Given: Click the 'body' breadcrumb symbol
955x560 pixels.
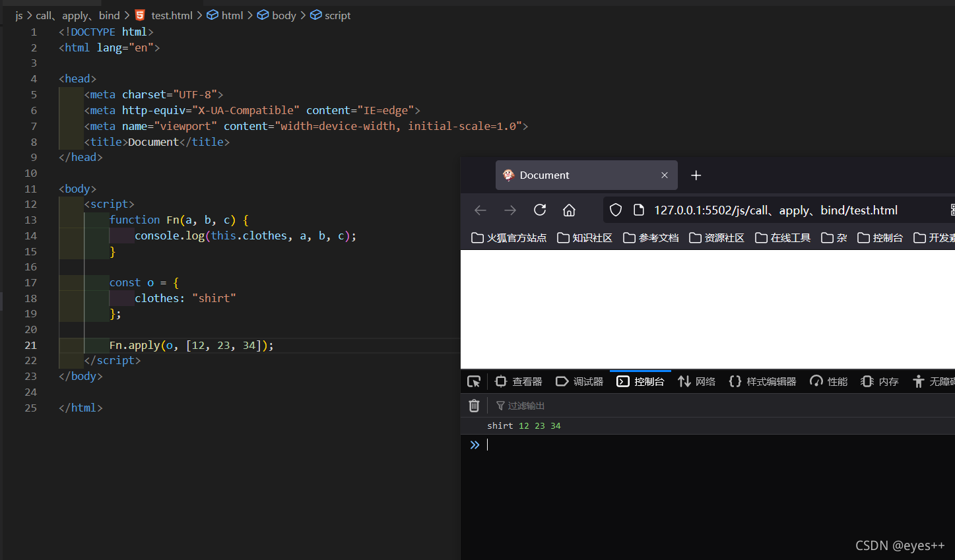Looking at the screenshot, I should coord(277,15).
